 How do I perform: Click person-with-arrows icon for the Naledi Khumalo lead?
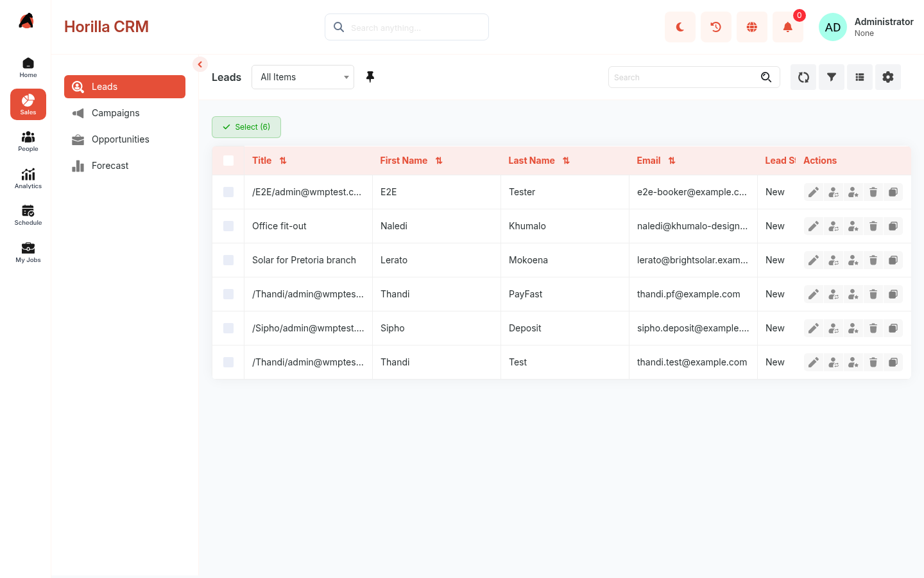click(834, 226)
